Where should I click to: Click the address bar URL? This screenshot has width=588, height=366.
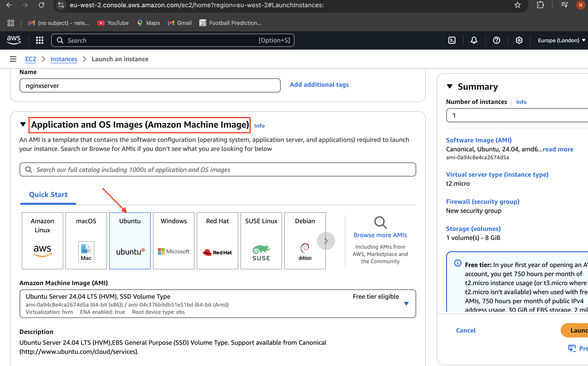click(x=197, y=5)
